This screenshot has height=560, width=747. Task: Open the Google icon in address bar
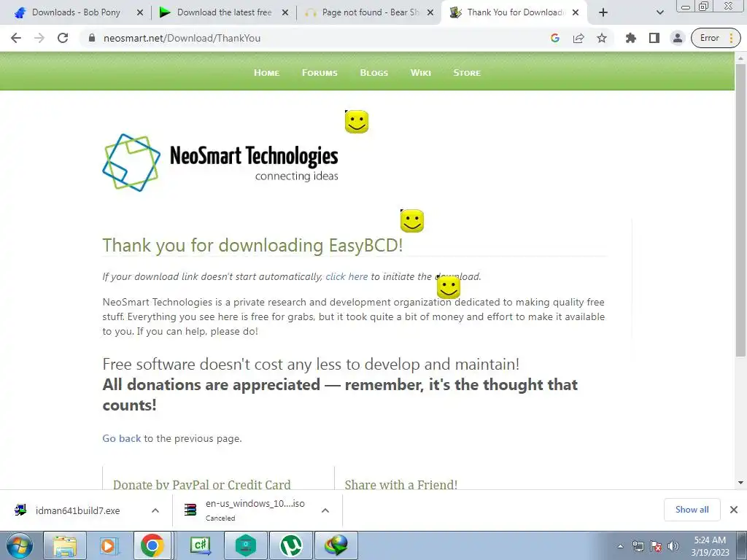tap(555, 38)
